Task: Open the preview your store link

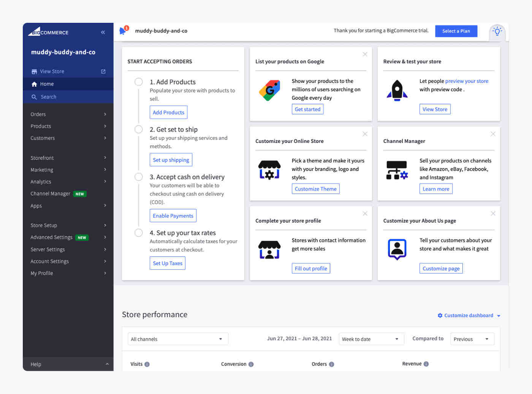Action: pyautogui.click(x=467, y=81)
